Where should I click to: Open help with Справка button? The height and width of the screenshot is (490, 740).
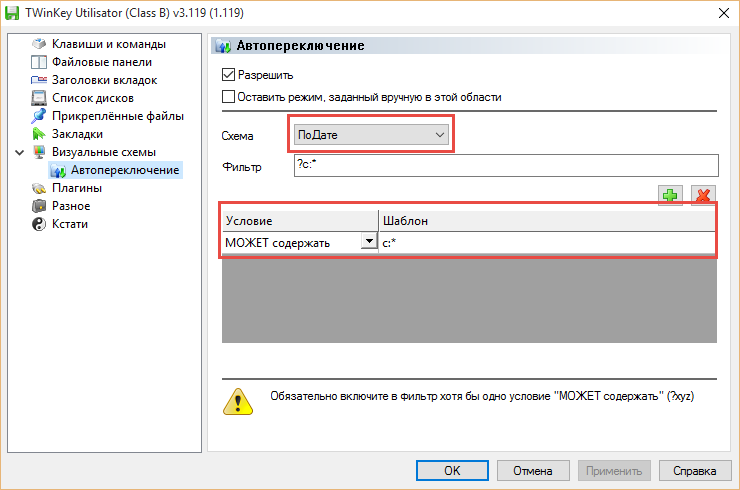tap(695, 471)
